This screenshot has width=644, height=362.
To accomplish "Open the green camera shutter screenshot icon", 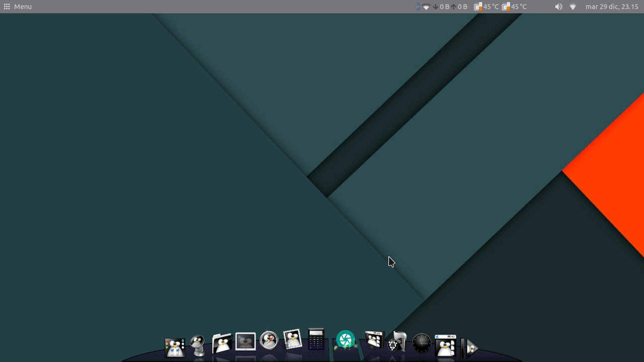I will coord(346,340).
